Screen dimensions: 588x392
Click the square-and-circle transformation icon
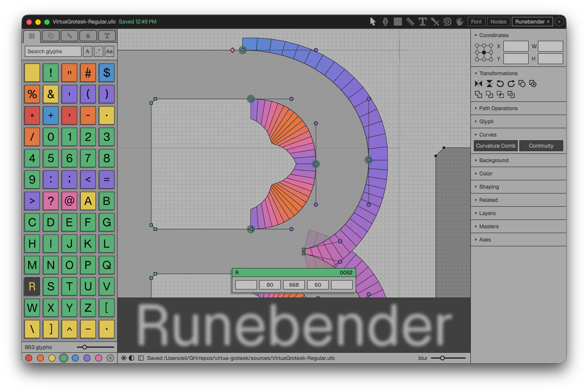point(522,84)
